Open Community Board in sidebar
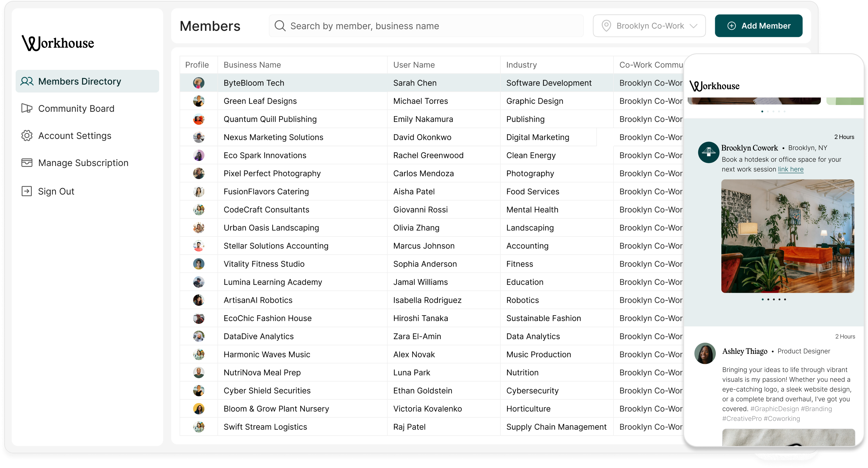868x468 pixels. point(76,108)
